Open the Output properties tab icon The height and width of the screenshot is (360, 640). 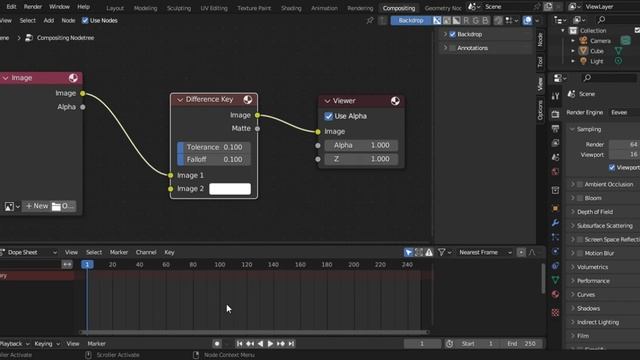click(x=555, y=129)
